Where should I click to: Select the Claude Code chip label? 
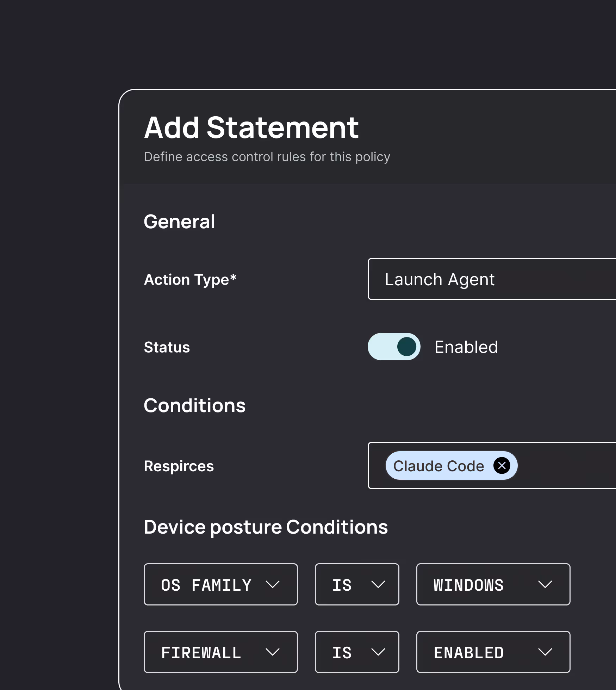(x=438, y=466)
